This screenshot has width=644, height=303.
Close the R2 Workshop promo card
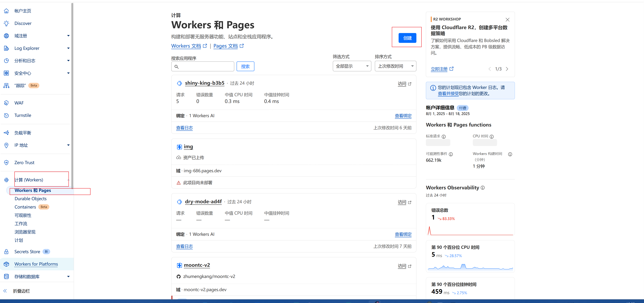click(x=507, y=19)
